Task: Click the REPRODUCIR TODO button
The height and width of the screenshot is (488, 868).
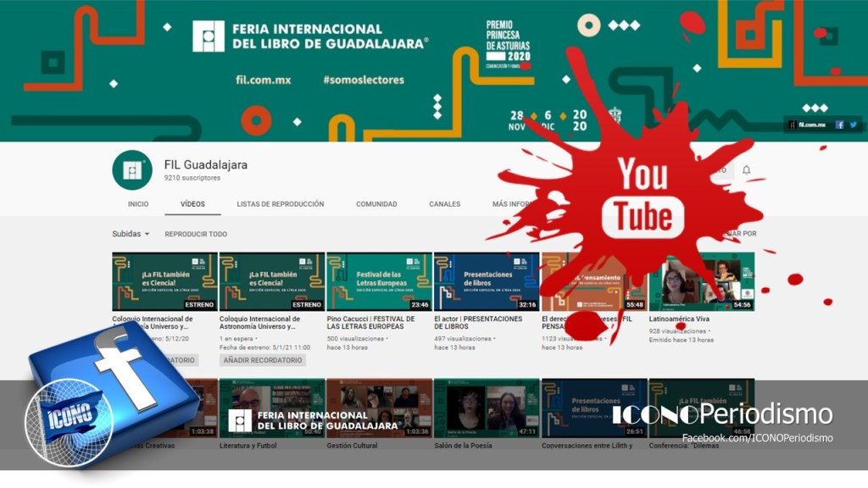Action: (x=196, y=234)
